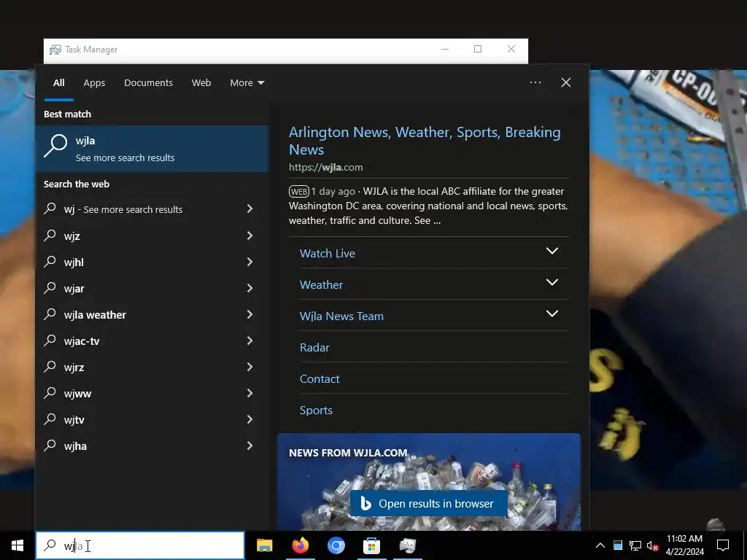The image size is (747, 560).
Task: Open the Weather link
Action: pos(321,285)
